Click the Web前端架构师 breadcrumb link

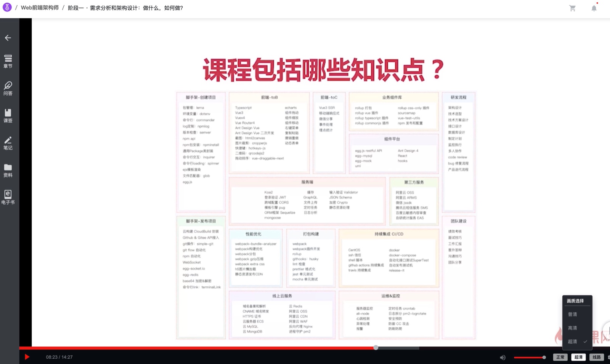(x=40, y=8)
